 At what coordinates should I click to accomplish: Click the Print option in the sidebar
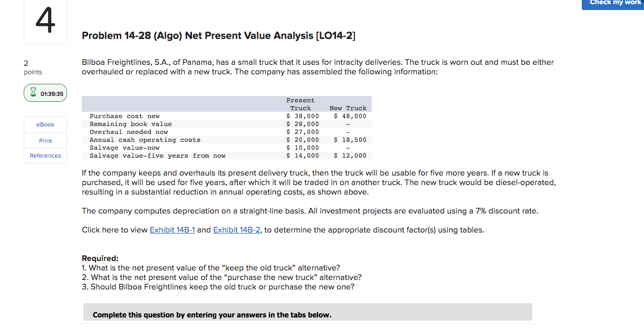45,140
